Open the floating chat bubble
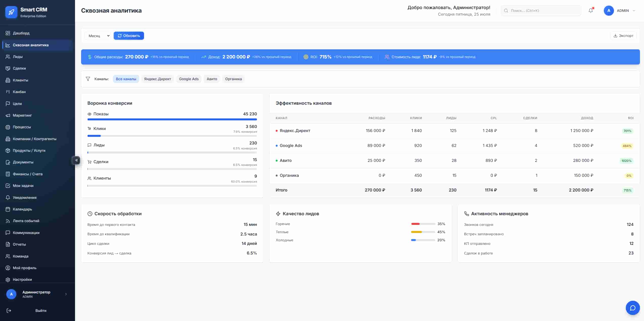 coord(632,308)
